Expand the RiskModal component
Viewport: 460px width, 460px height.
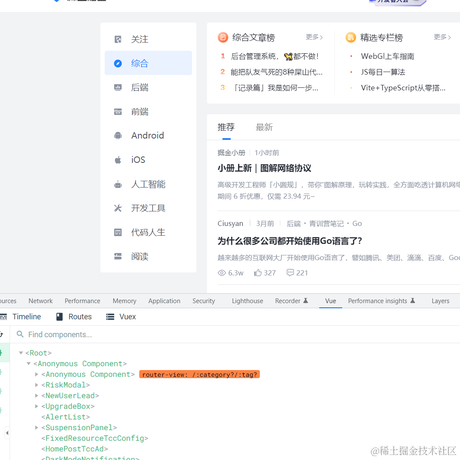click(x=36, y=385)
